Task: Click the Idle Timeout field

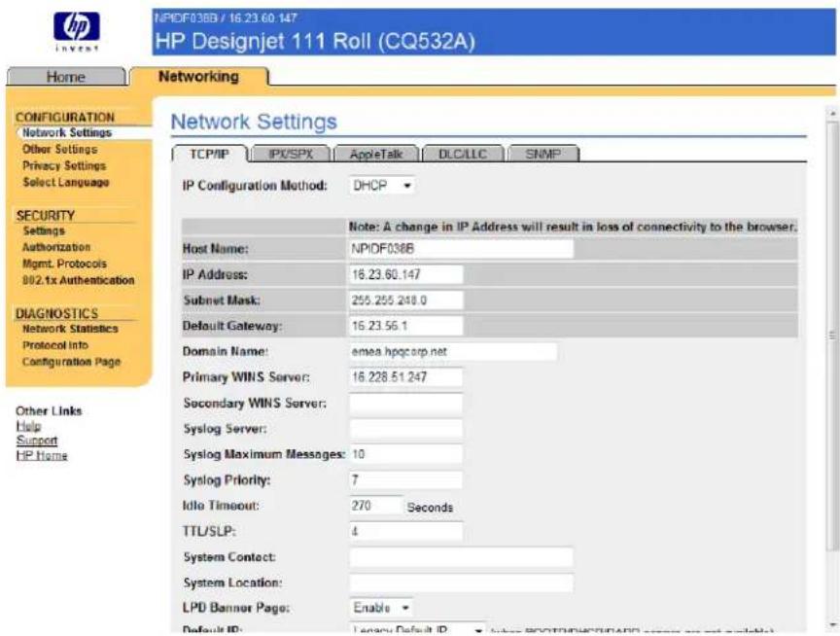Action: 376,506
